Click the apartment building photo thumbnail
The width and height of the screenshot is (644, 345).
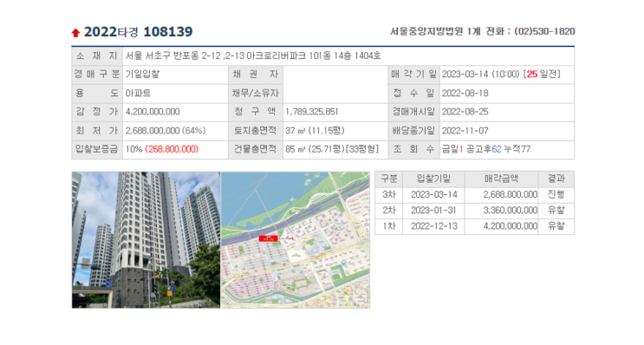(x=146, y=240)
